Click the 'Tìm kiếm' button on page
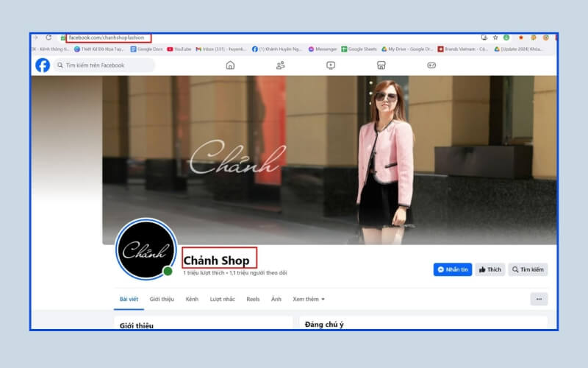Screen dimensions: 588x368 click(x=528, y=269)
